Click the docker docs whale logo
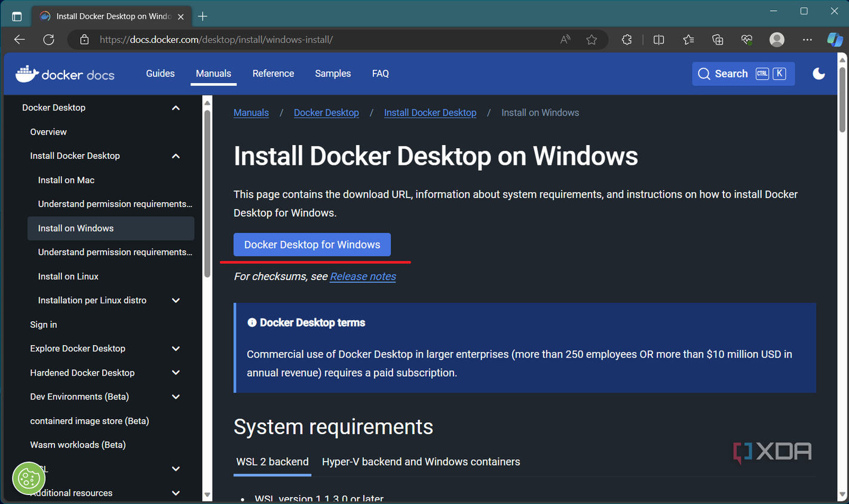This screenshot has height=504, width=849. [x=65, y=73]
